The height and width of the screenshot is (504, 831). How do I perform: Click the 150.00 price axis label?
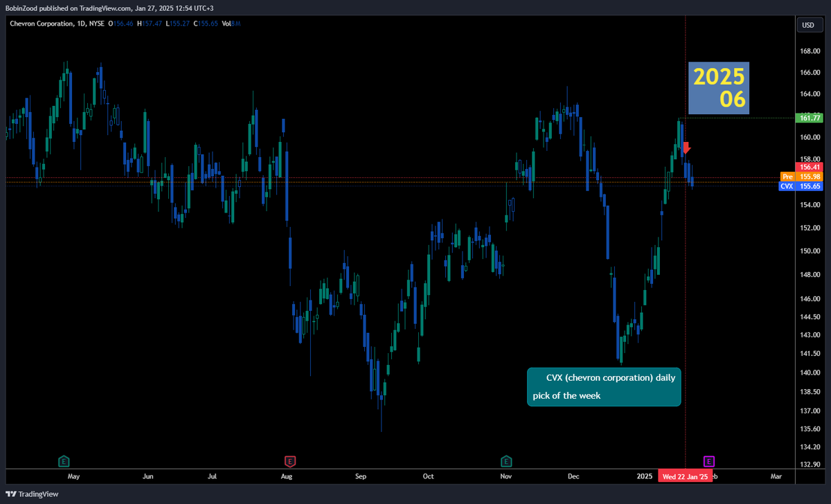click(x=810, y=251)
